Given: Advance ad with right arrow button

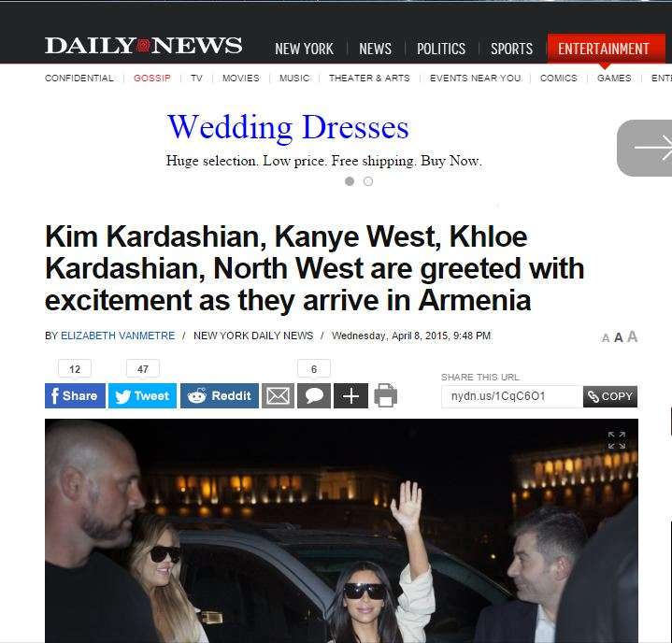Looking at the screenshot, I should click(645, 148).
